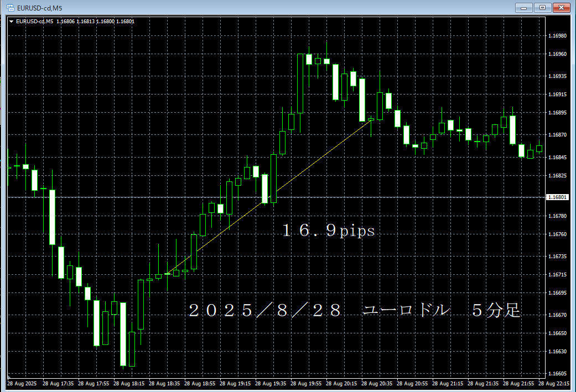576x392 pixels.
Task: Close the EURUSD-cd,M5 chart window
Action: 561,7
